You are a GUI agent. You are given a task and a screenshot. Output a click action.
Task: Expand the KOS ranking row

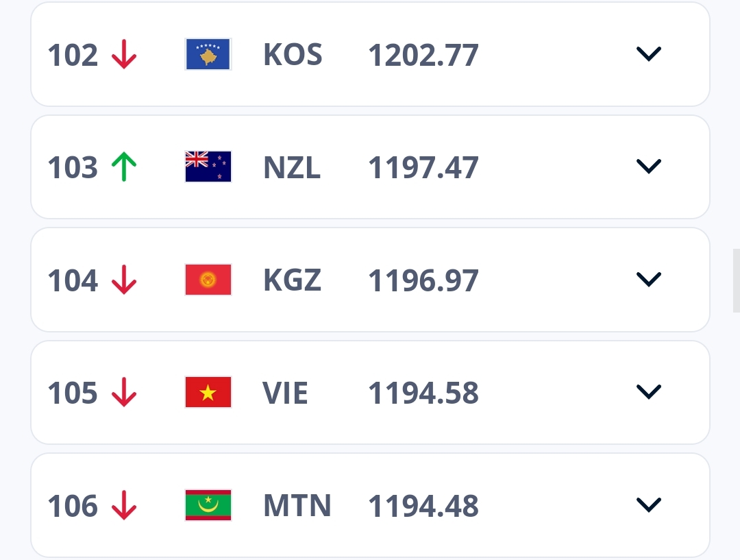tap(648, 54)
